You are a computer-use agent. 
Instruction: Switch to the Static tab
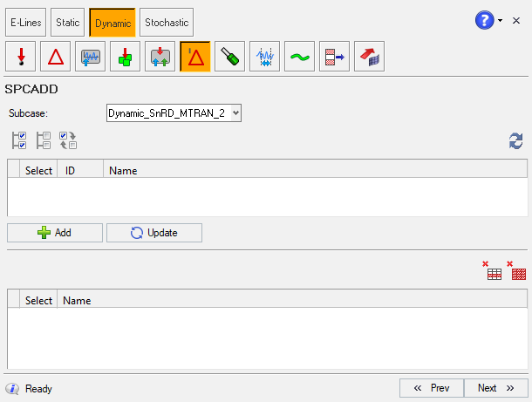67,23
